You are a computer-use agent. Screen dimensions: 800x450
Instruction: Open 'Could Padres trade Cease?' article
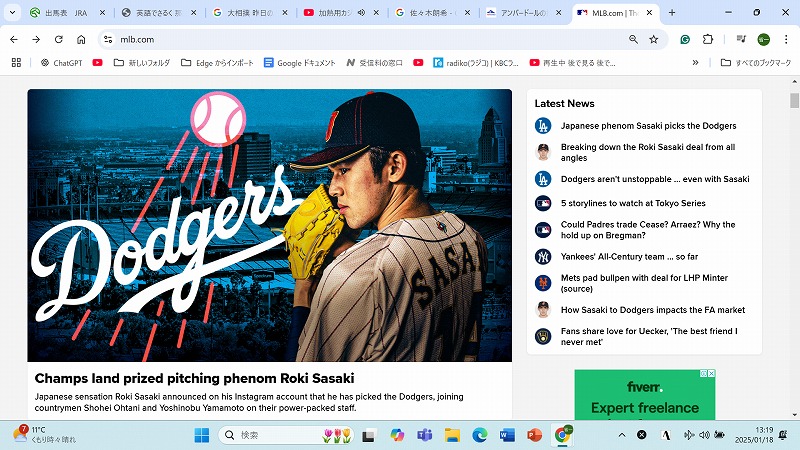pos(648,230)
